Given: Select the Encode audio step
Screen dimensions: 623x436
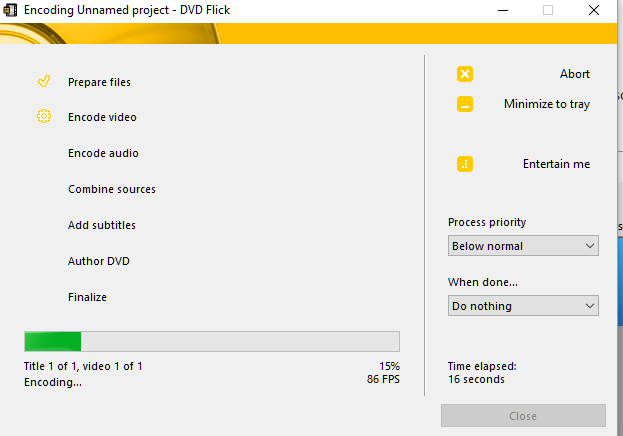Looking at the screenshot, I should point(103,153).
